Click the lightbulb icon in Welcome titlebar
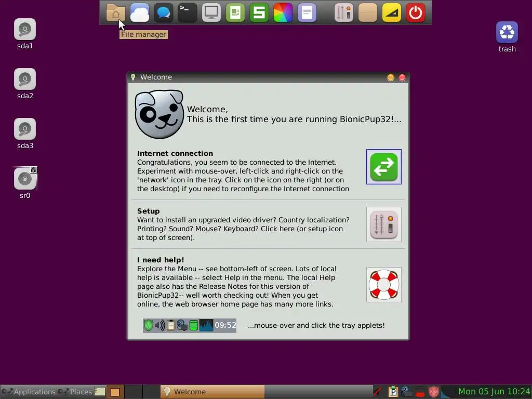Viewport: 532px width, 399px height. tap(133, 77)
